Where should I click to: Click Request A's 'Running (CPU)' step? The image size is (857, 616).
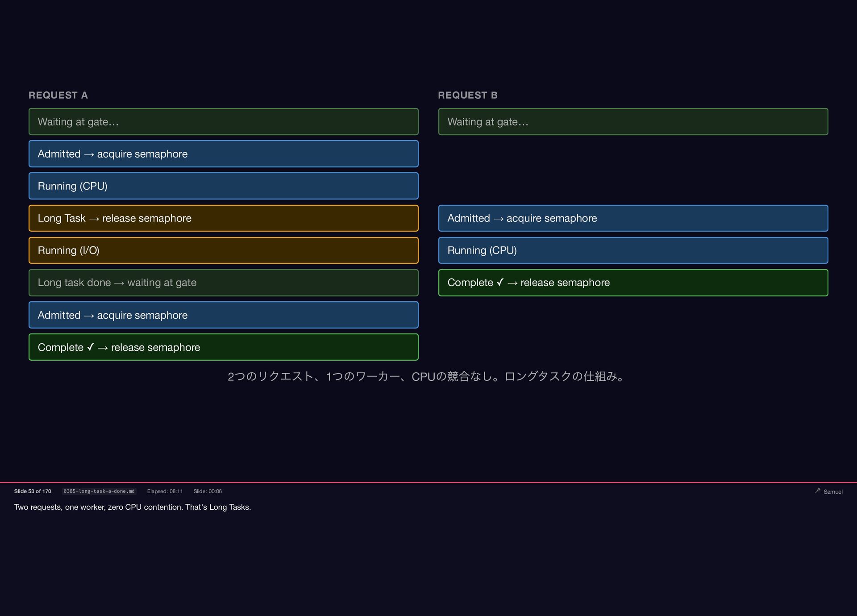[x=223, y=186]
